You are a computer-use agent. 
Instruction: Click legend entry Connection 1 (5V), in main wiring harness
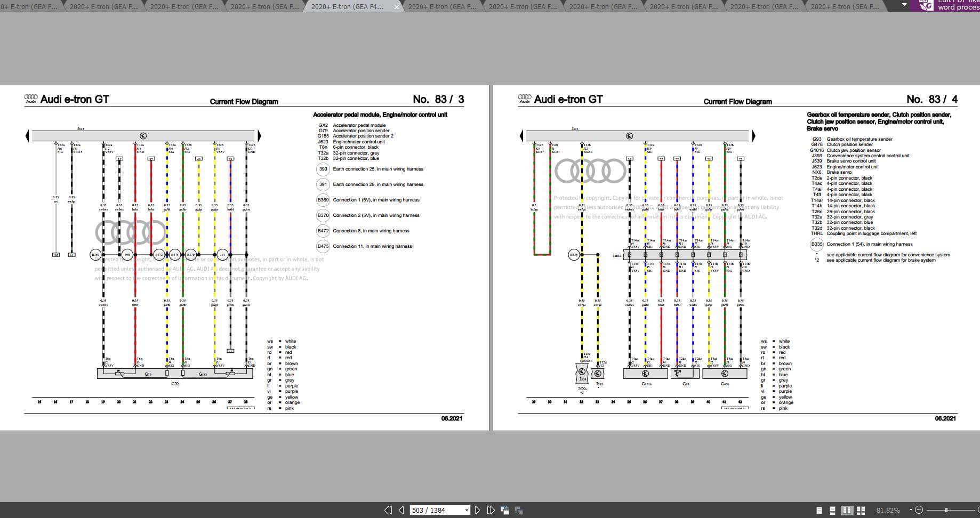pos(376,200)
